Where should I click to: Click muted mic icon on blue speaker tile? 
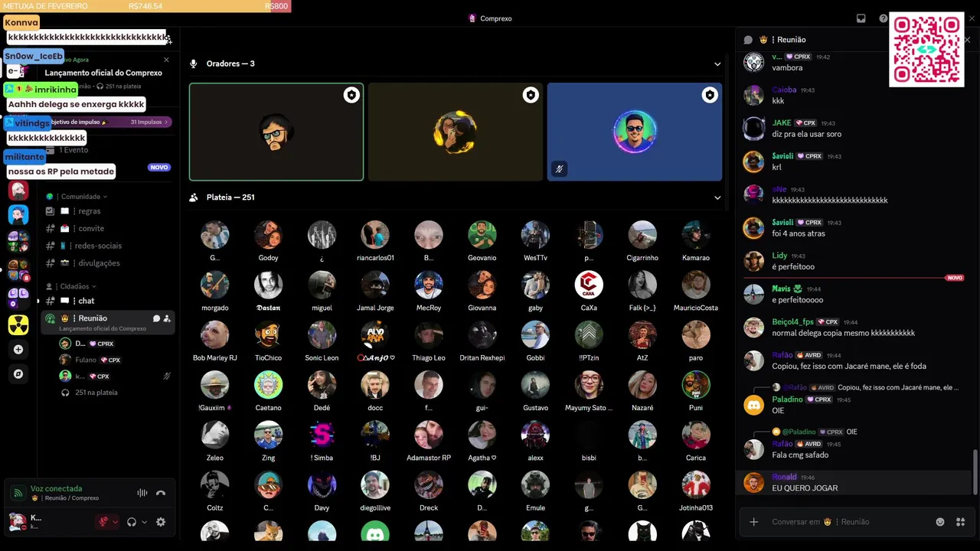560,169
